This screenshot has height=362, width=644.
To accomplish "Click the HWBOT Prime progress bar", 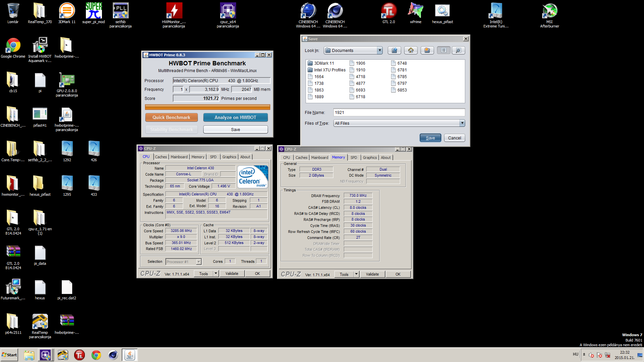I will (207, 107).
